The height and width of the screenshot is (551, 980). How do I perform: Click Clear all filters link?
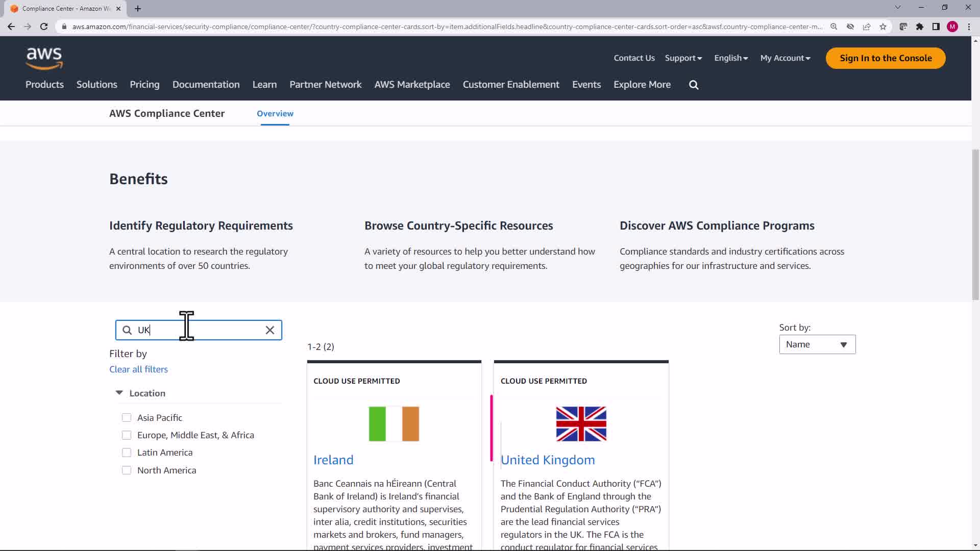(138, 369)
